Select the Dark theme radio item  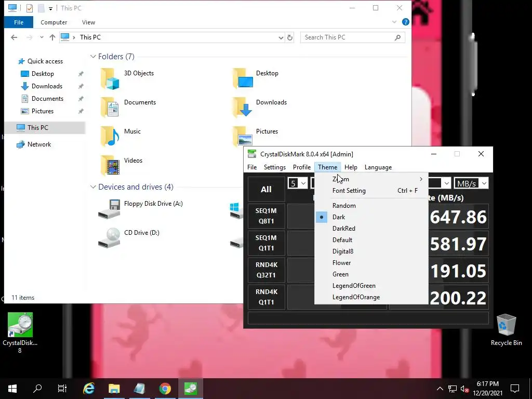[371, 217]
